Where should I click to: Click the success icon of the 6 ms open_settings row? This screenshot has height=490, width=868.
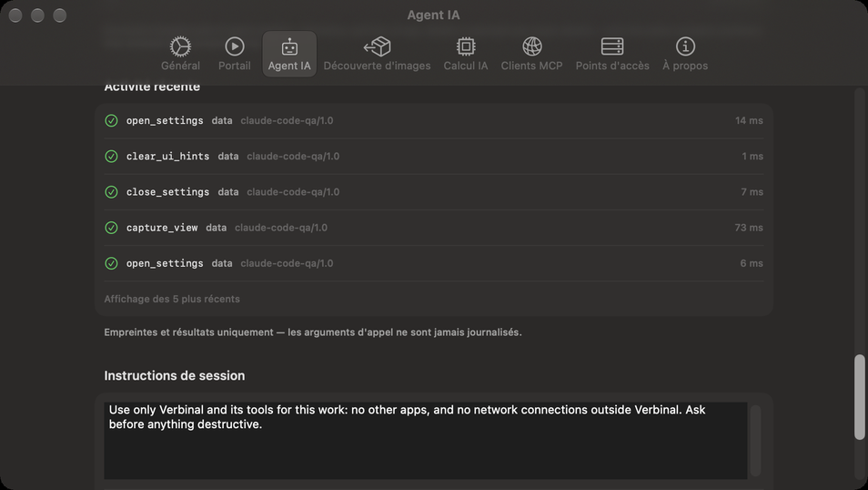(111, 263)
